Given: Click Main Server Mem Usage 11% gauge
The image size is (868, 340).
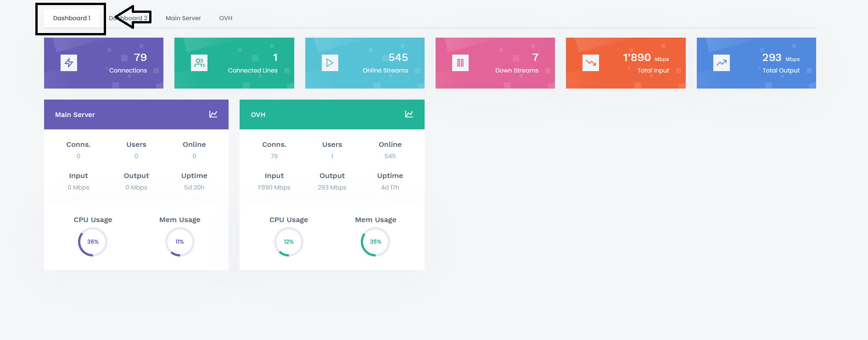Looking at the screenshot, I should tap(180, 242).
